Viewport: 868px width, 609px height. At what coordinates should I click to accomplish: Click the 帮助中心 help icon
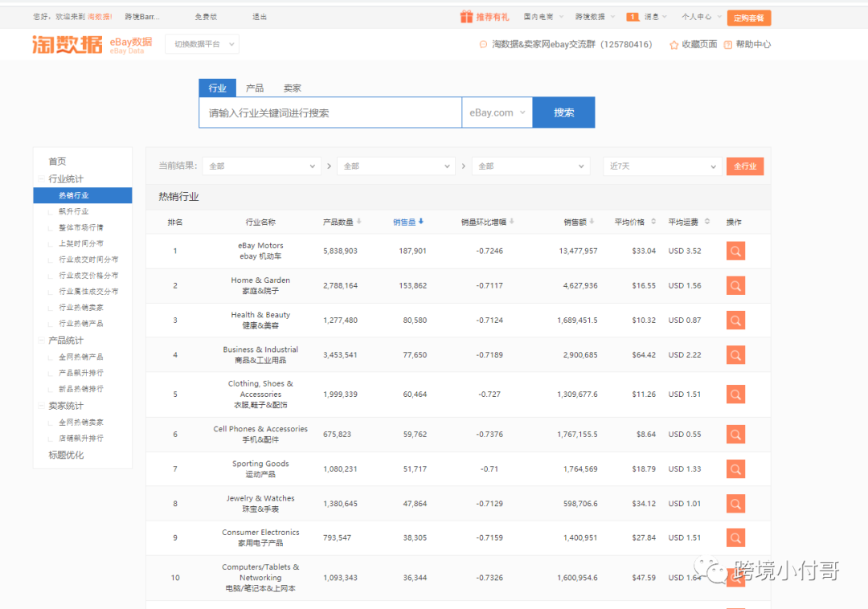(728, 45)
